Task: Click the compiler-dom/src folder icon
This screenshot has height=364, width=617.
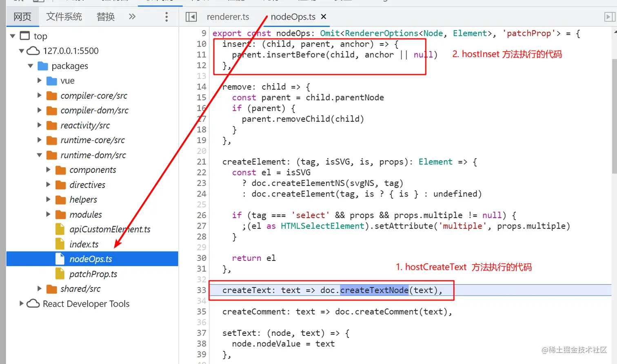Action: (x=52, y=110)
